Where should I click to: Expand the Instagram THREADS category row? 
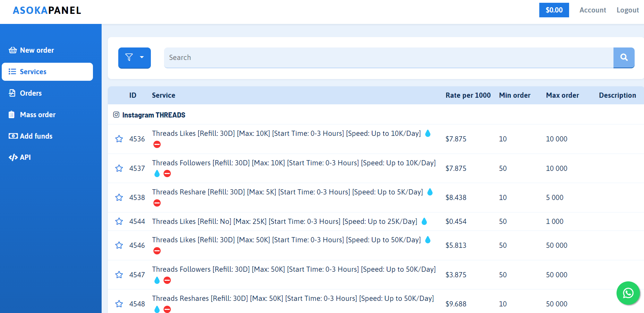154,115
